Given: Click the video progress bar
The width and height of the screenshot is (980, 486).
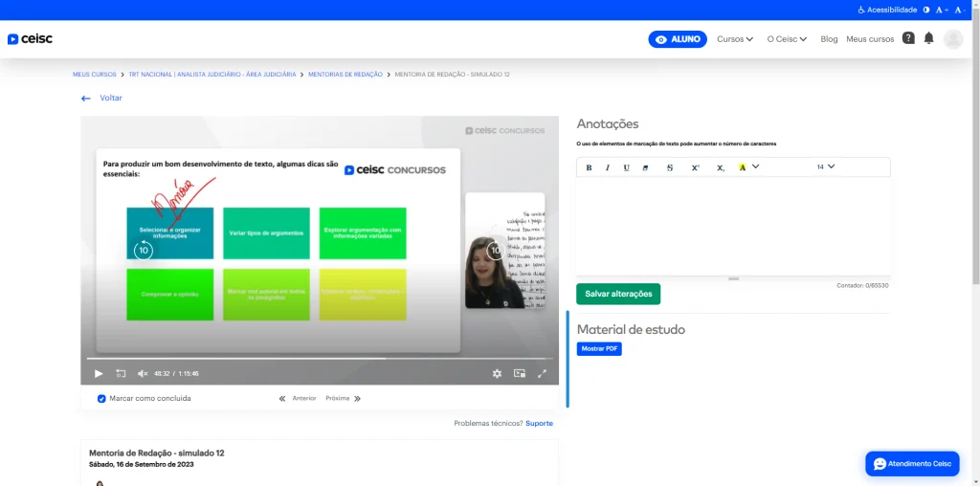Looking at the screenshot, I should [x=320, y=359].
